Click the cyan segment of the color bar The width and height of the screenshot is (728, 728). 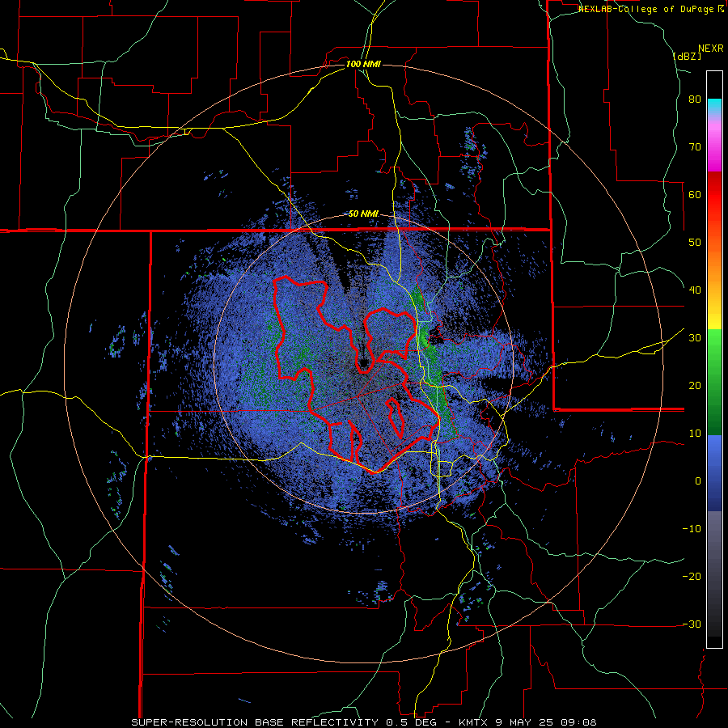click(x=714, y=106)
